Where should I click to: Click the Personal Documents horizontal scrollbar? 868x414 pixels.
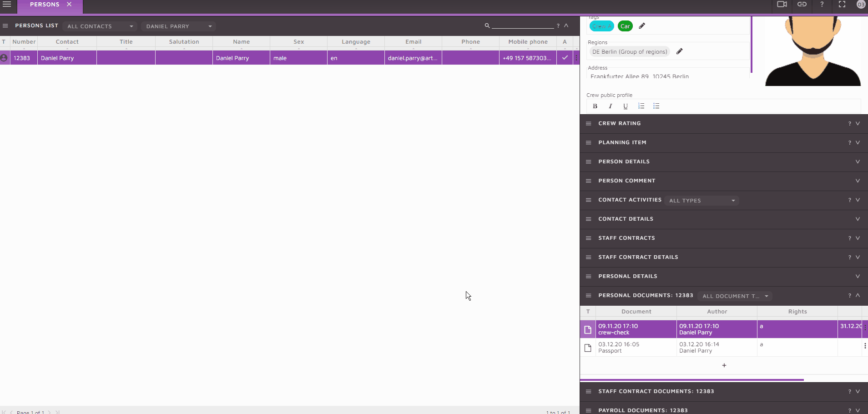[692, 379]
